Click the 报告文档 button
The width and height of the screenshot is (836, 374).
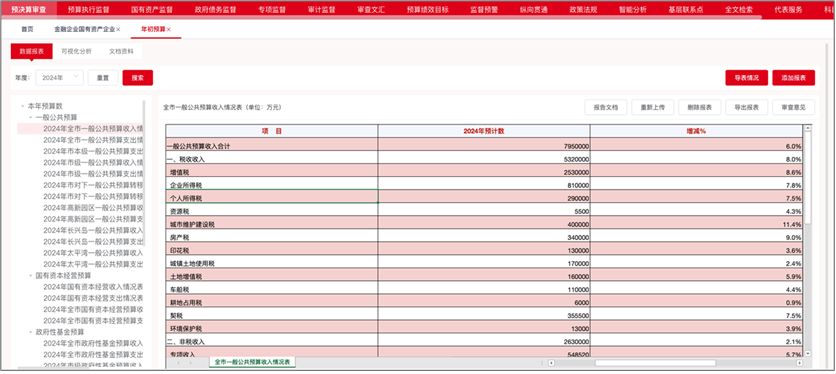point(606,107)
